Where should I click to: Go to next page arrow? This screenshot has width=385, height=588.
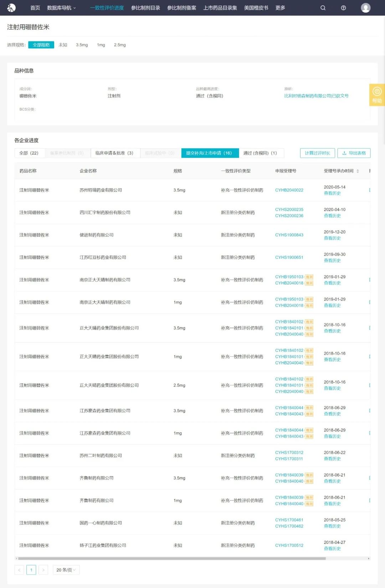click(x=43, y=570)
